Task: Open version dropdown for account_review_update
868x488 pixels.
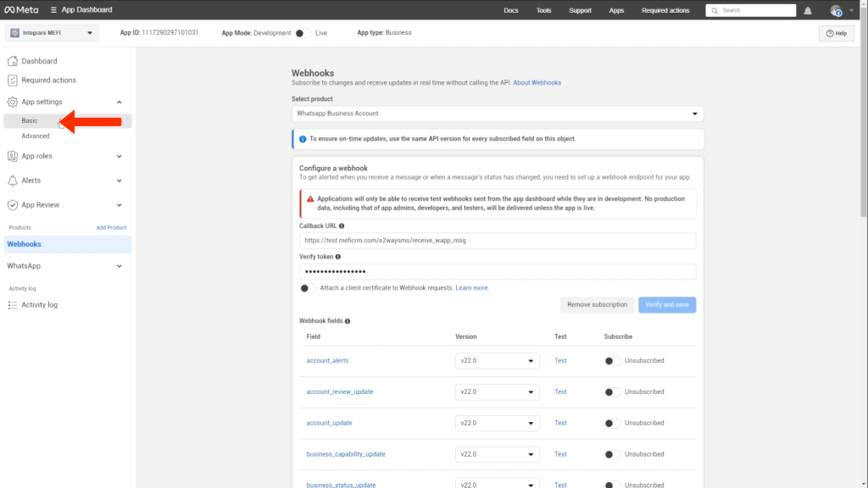Action: [x=497, y=391]
